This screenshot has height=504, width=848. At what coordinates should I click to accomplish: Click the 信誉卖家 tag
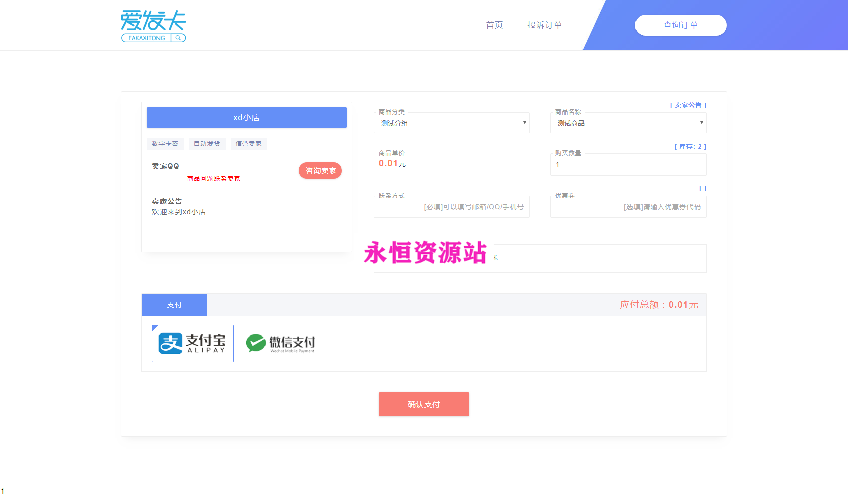tap(249, 144)
